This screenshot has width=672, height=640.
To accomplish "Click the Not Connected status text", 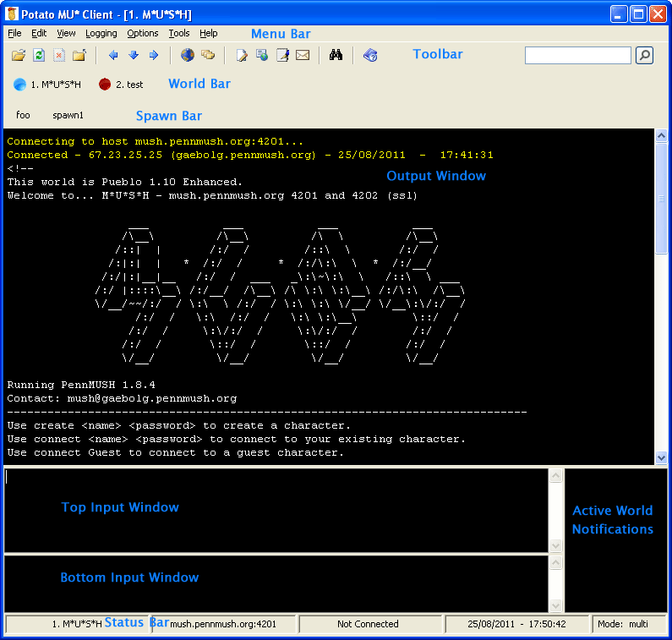I will point(369,624).
